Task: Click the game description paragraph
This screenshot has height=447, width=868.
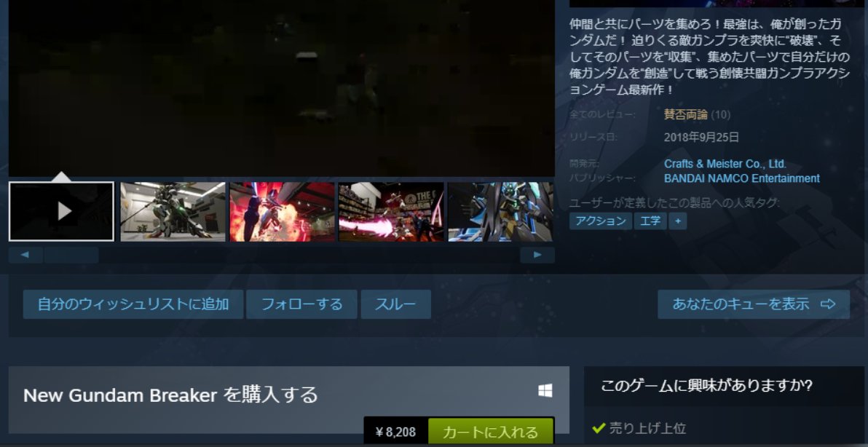Action: (x=709, y=57)
